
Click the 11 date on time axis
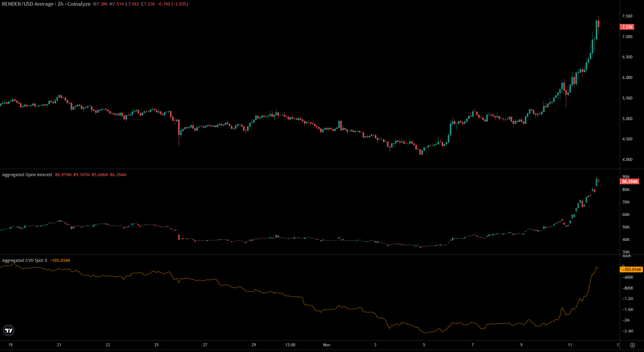570,345
